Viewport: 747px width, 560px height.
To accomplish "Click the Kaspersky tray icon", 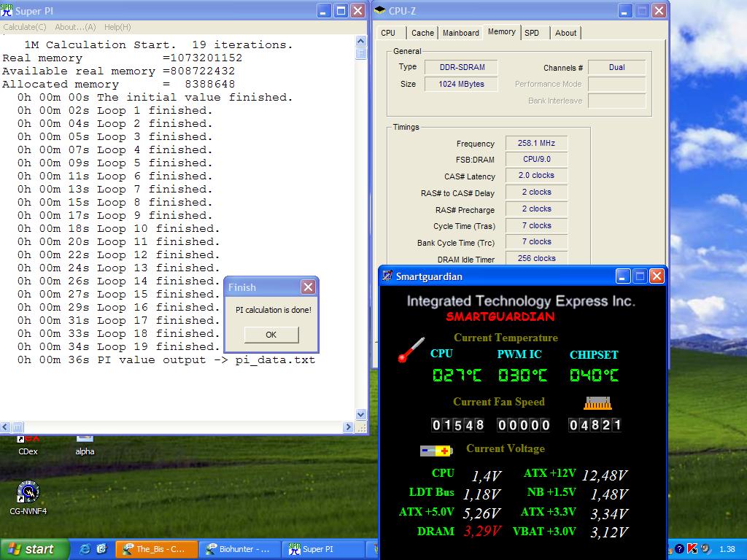I will (x=692, y=549).
